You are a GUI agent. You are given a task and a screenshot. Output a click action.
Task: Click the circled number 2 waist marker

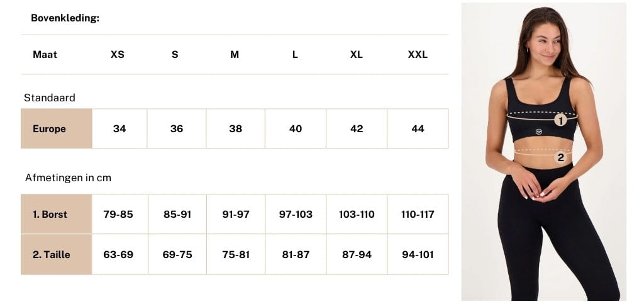[560, 157]
